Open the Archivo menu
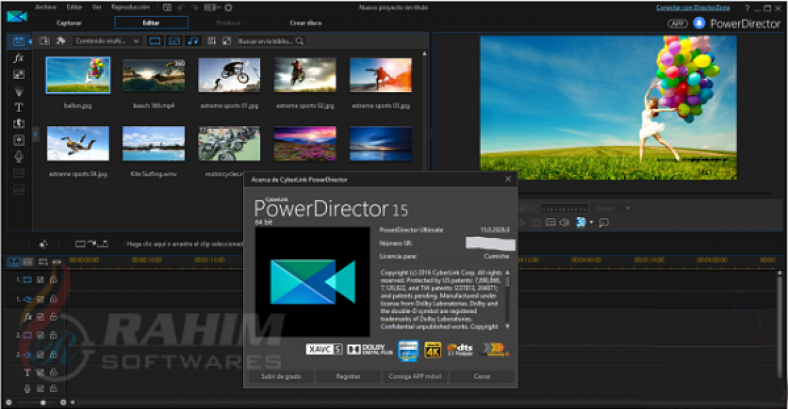This screenshot has width=788, height=409. [x=45, y=7]
